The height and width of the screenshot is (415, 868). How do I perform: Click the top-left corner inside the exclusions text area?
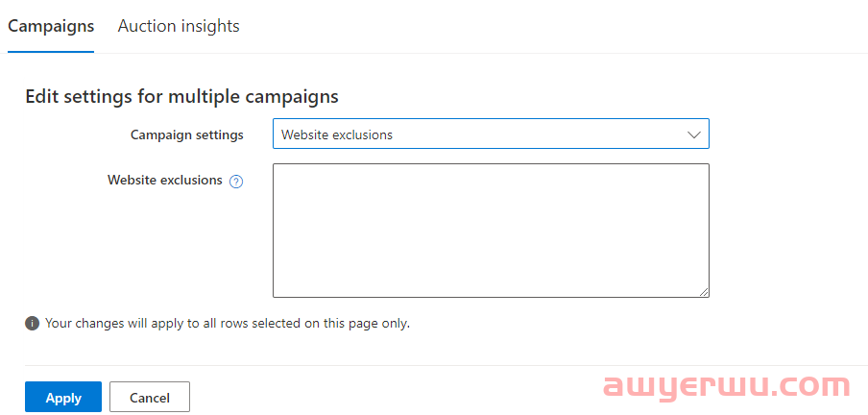click(279, 170)
